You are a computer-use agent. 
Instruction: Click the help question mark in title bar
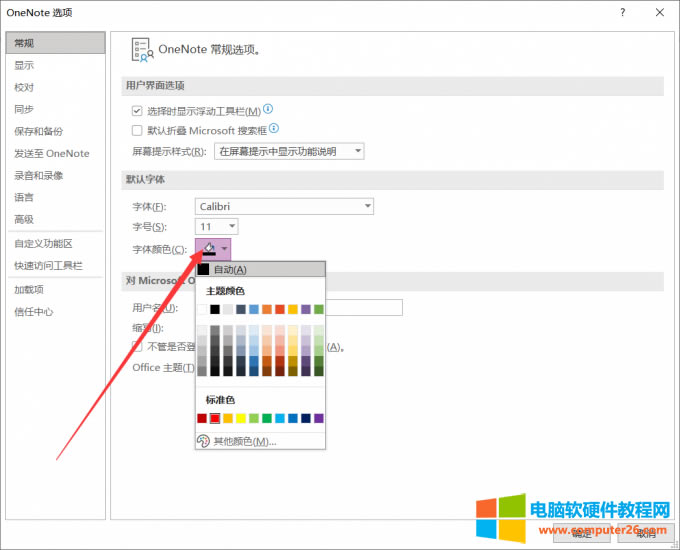[622, 12]
